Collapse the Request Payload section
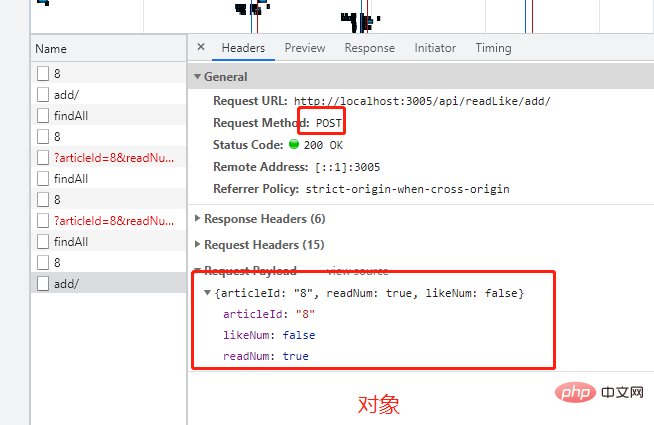 198,269
